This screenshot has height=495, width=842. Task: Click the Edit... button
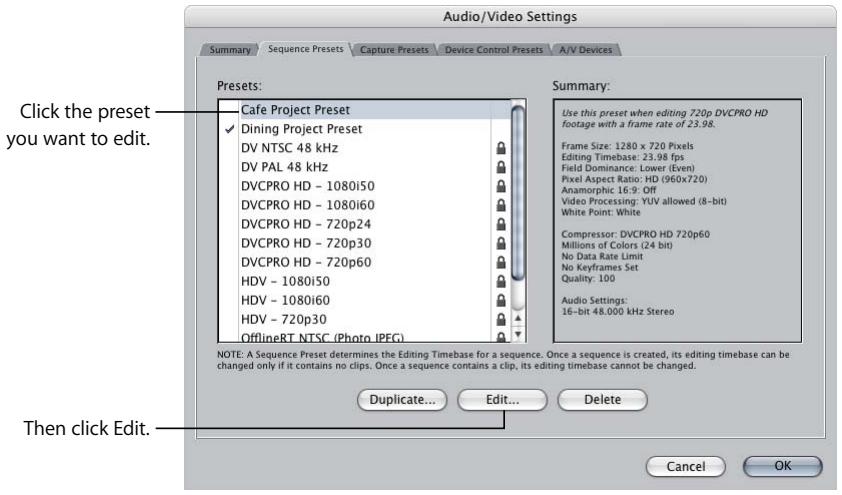pos(503,400)
